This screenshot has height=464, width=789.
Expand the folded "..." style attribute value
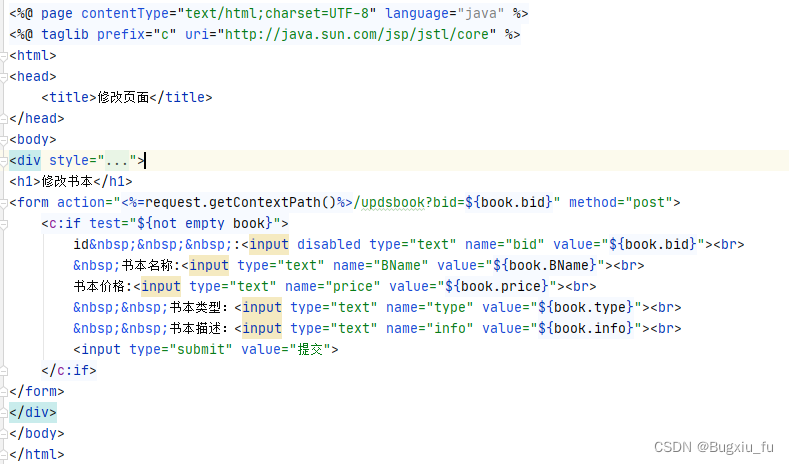click(x=117, y=161)
